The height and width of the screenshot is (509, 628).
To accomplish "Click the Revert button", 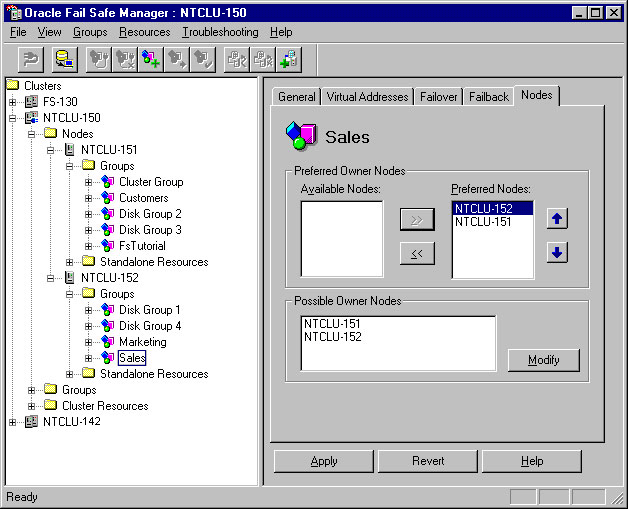I will pos(428,461).
